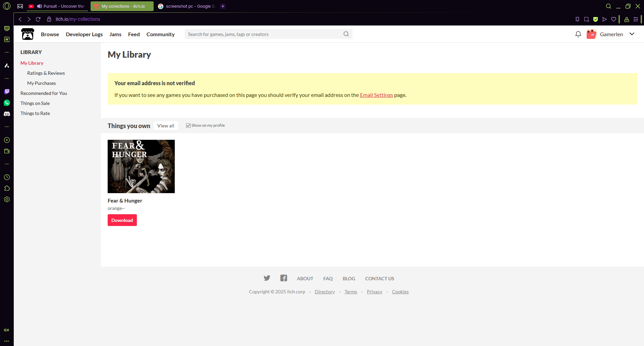Go forward with the forward arrow
Screen dimensions: 644x346
[29, 19]
